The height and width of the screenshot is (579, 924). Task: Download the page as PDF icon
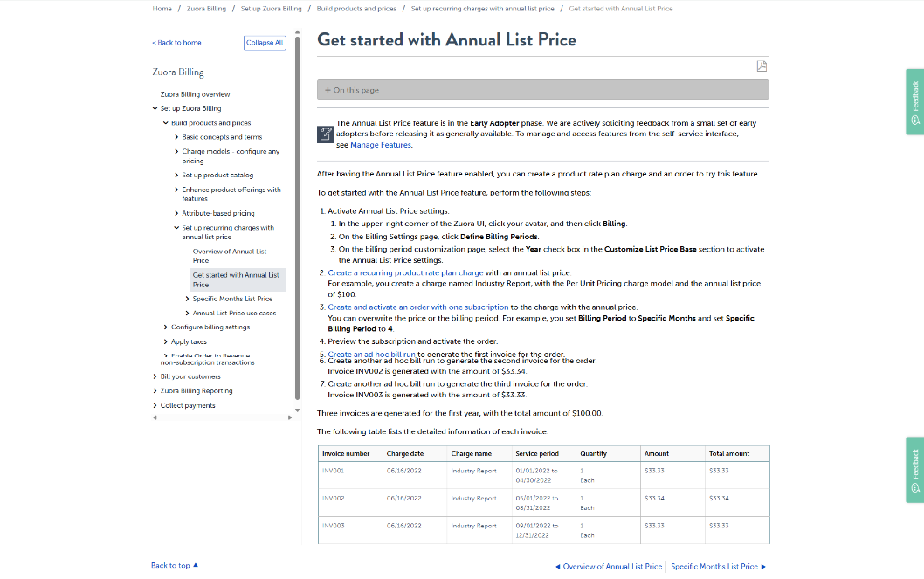pyautogui.click(x=762, y=66)
